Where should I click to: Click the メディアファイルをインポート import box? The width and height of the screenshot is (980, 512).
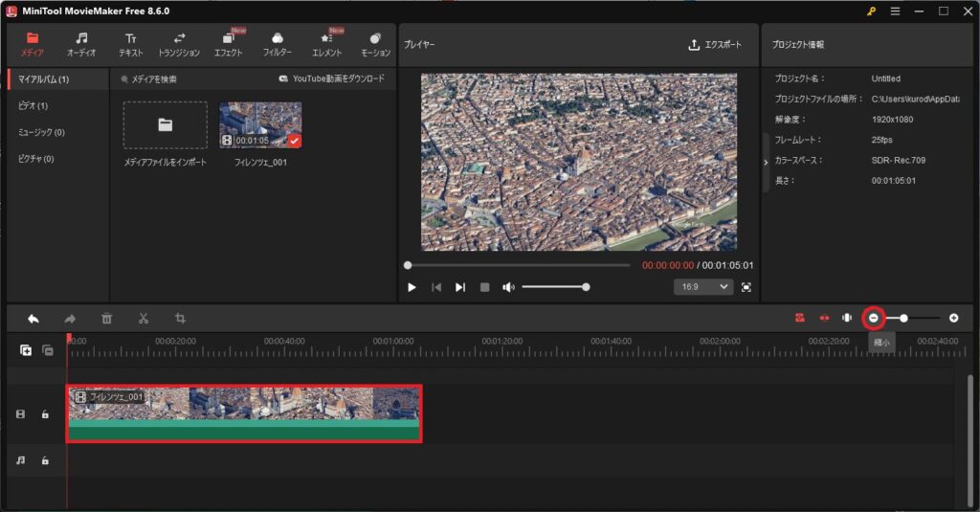click(165, 125)
